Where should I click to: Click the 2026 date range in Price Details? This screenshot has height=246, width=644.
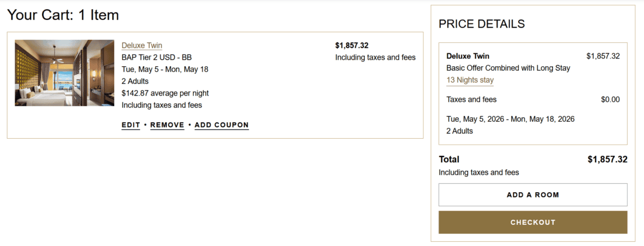[x=510, y=119]
